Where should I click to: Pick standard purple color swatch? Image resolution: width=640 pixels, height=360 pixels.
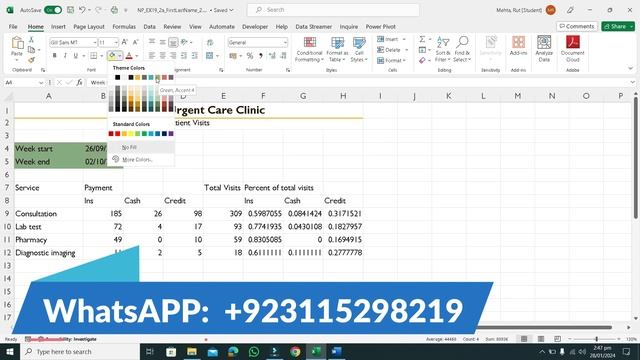(x=171, y=133)
